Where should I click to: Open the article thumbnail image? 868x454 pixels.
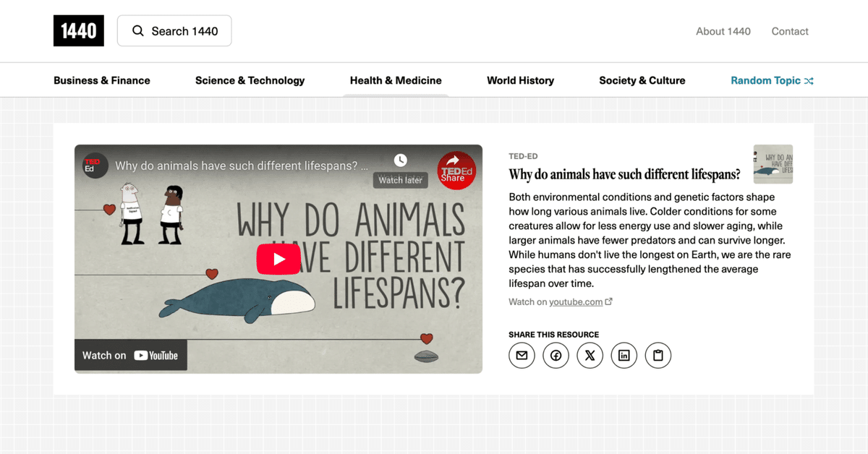(x=773, y=164)
